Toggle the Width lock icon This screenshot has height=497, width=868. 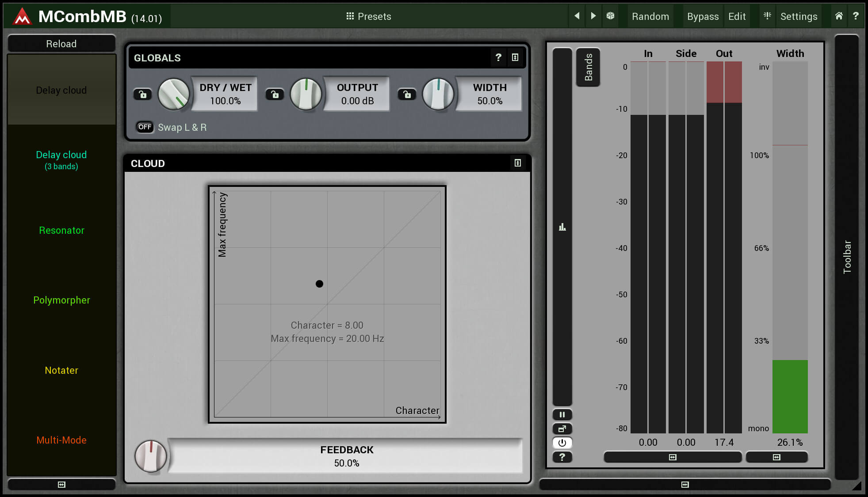point(407,94)
